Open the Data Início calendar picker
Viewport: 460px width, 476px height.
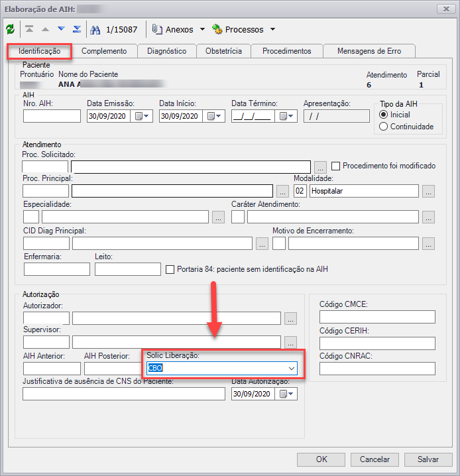click(214, 116)
